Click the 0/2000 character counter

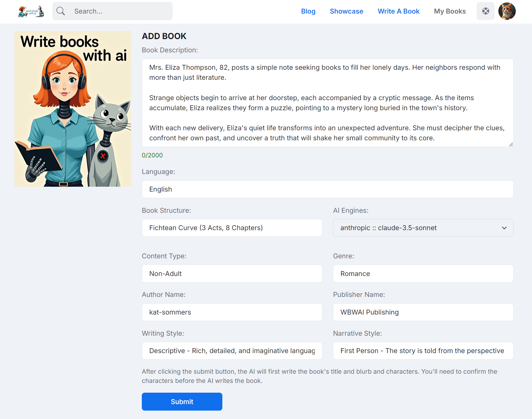point(152,155)
